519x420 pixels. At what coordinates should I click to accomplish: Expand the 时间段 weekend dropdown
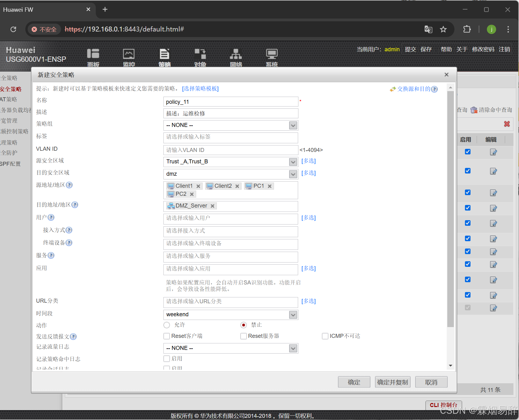[293, 315]
